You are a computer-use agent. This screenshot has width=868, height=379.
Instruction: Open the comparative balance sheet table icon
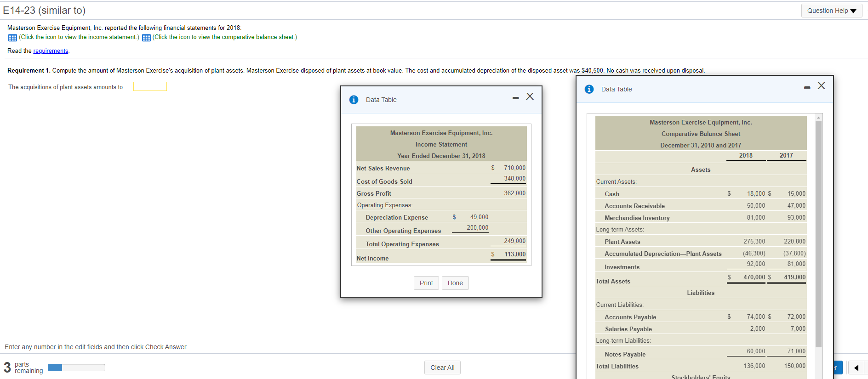pyautogui.click(x=146, y=38)
